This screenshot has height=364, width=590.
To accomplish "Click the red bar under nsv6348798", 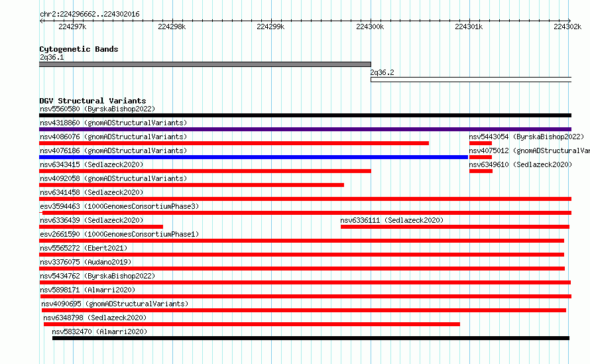I will click(x=252, y=324).
